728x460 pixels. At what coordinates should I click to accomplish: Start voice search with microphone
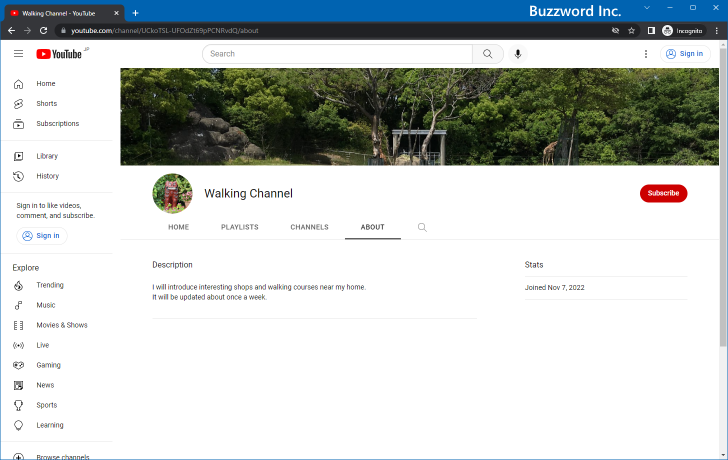tap(518, 54)
